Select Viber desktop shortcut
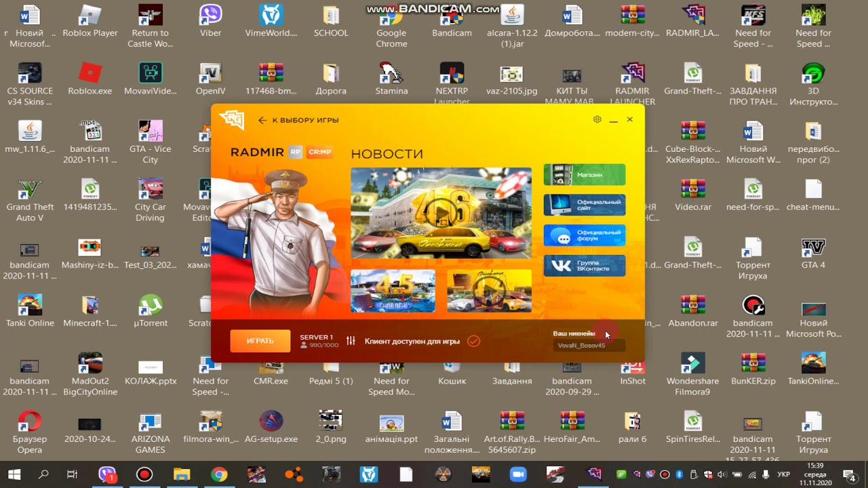 tap(210, 22)
